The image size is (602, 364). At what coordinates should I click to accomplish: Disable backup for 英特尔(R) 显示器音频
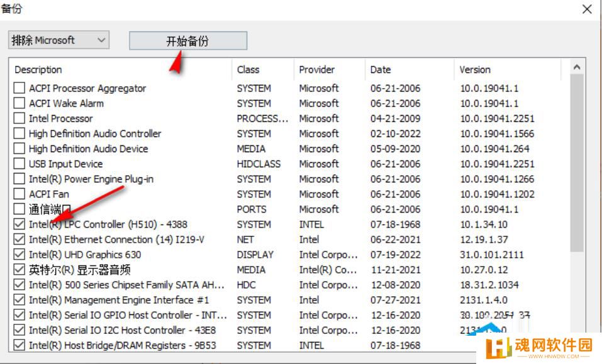(19, 270)
